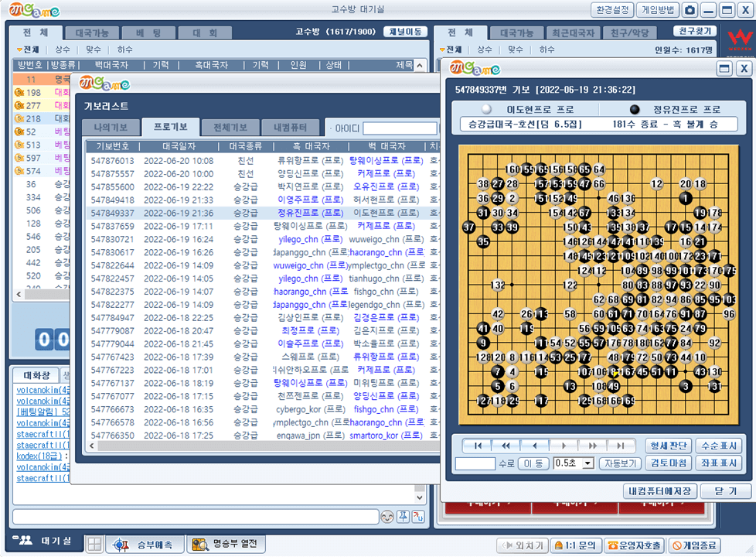
Task: Open 명승부 열전 with magnifier icon
Action: (225, 544)
